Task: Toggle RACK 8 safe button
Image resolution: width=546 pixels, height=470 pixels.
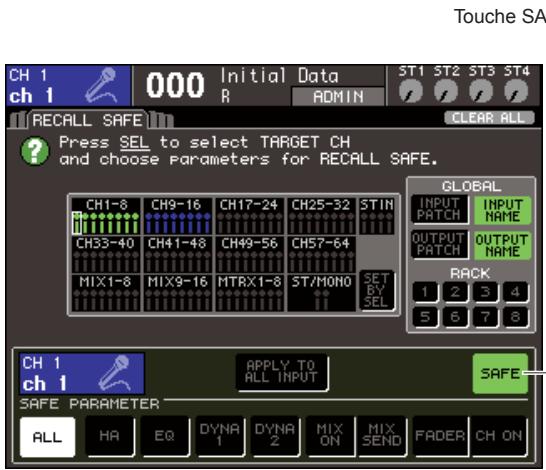Action: point(515,317)
